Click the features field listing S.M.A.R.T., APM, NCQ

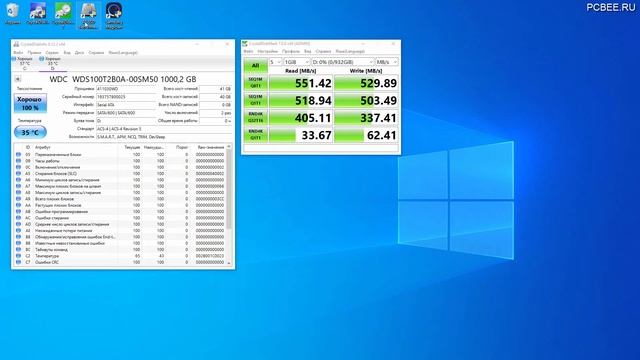(x=164, y=137)
